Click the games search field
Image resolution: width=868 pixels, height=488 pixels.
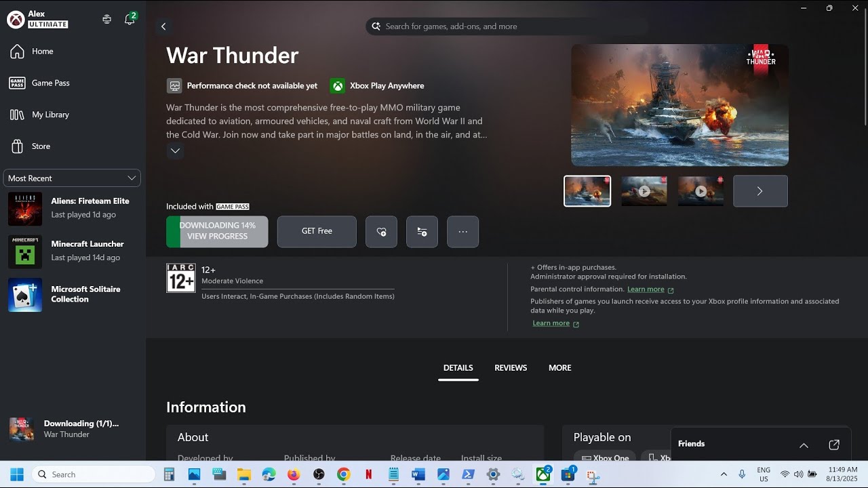(507, 26)
